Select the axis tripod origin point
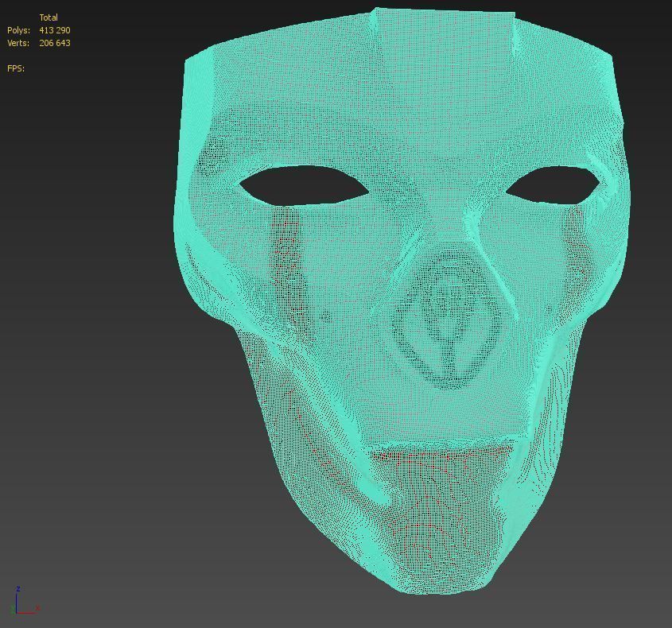The height and width of the screenshot is (628, 672). [x=16, y=612]
